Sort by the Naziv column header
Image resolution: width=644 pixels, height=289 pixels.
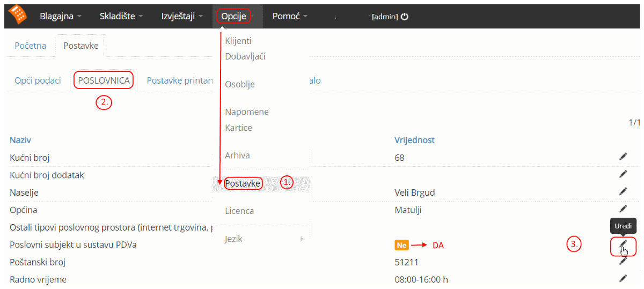pyautogui.click(x=20, y=140)
